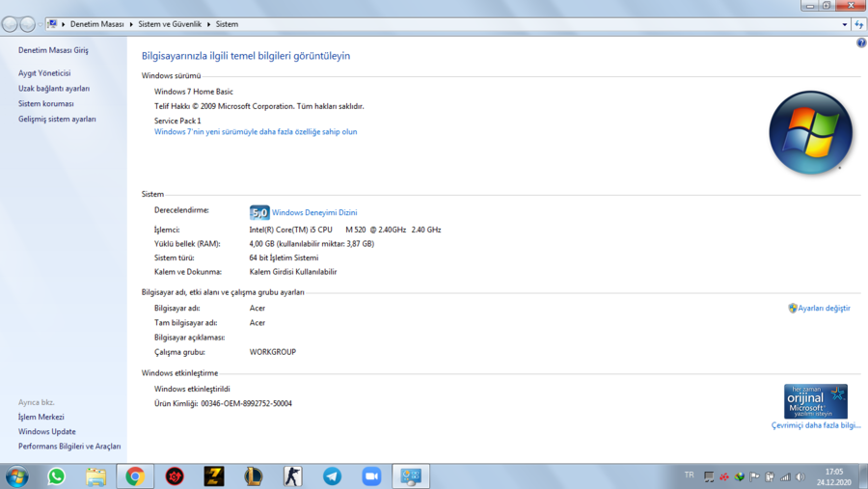This screenshot has width=868, height=489.
Task: Expand the arrow before Denetim Masası breadcrumb
Action: (x=63, y=24)
